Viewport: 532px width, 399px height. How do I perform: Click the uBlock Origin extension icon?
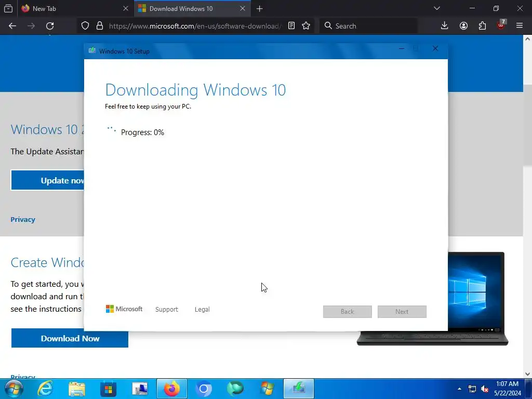(501, 25)
